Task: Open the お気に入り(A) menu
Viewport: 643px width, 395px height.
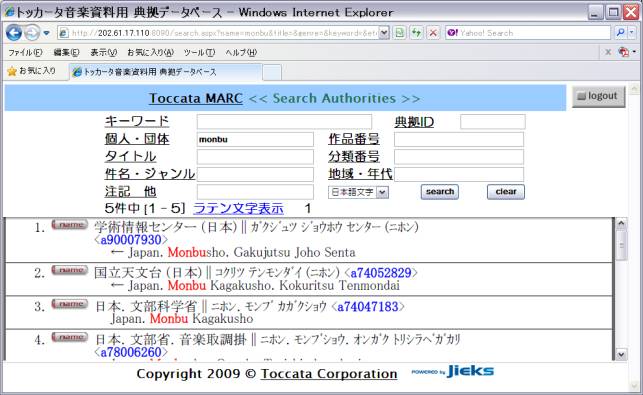Action: pyautogui.click(x=150, y=53)
